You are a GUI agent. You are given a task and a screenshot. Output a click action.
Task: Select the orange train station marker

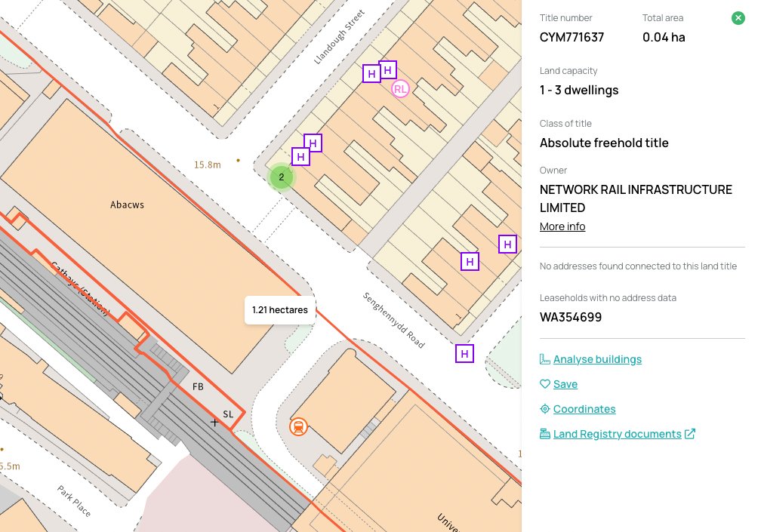click(298, 427)
